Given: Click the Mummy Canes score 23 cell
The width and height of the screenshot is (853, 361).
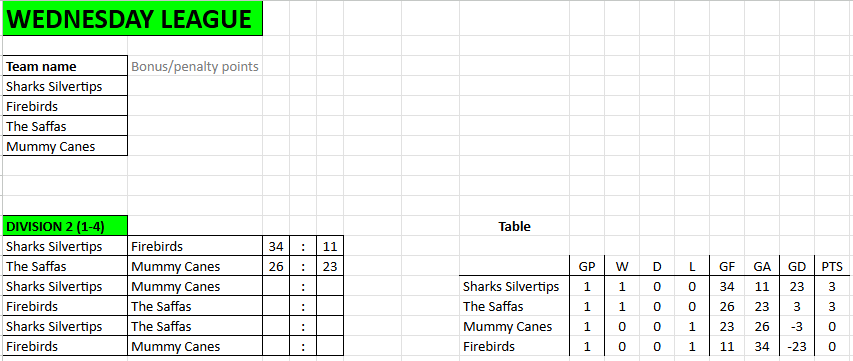Looking at the screenshot, I should pos(330,266).
